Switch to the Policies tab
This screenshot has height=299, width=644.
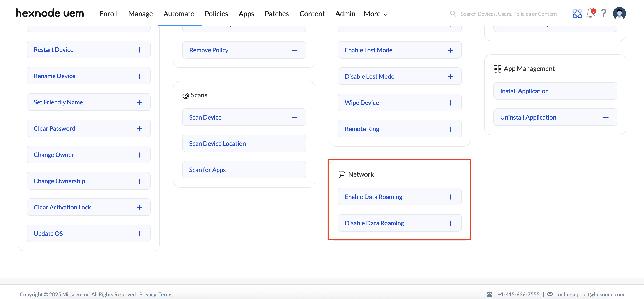coord(216,14)
